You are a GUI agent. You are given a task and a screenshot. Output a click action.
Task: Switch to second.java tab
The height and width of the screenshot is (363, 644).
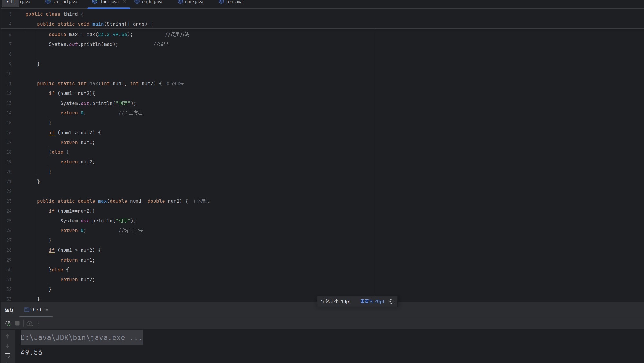point(61,2)
